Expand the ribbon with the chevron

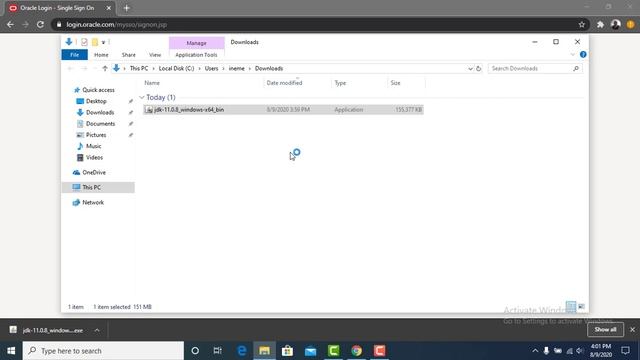572,54
